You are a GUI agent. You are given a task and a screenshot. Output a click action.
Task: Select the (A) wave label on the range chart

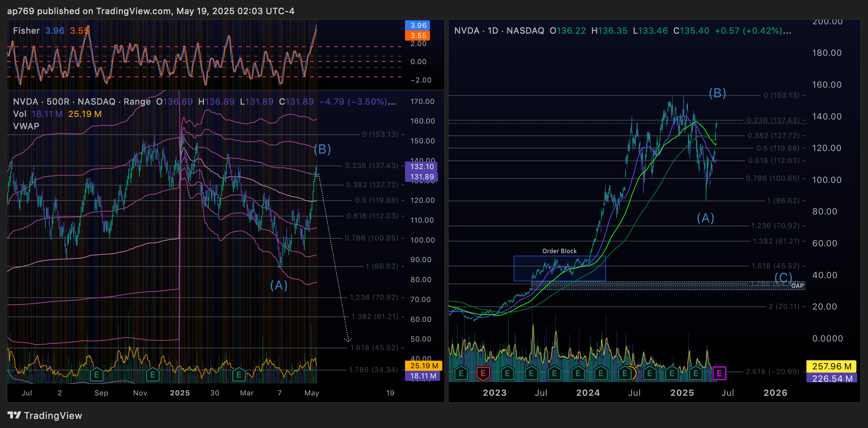click(x=279, y=285)
